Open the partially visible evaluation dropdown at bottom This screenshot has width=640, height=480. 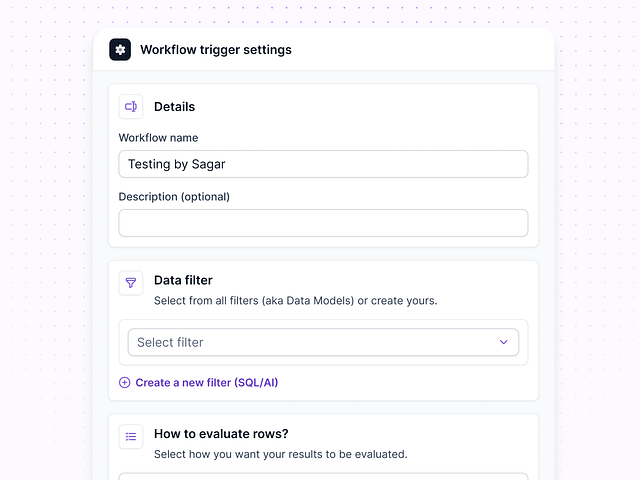click(x=322, y=476)
